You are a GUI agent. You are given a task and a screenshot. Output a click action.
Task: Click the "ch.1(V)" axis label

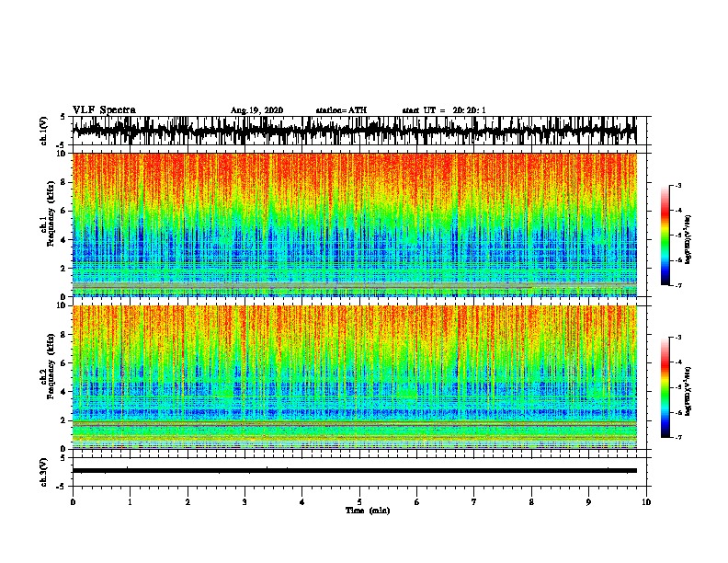[44, 131]
